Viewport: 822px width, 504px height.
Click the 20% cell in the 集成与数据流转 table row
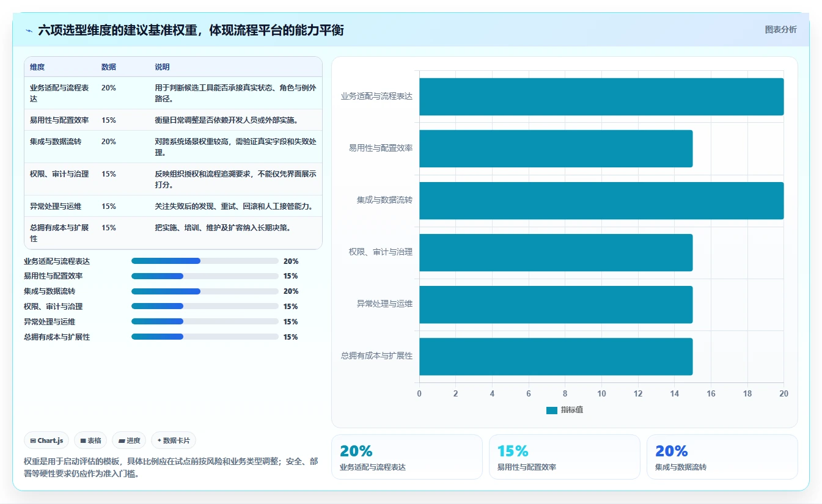[109, 142]
